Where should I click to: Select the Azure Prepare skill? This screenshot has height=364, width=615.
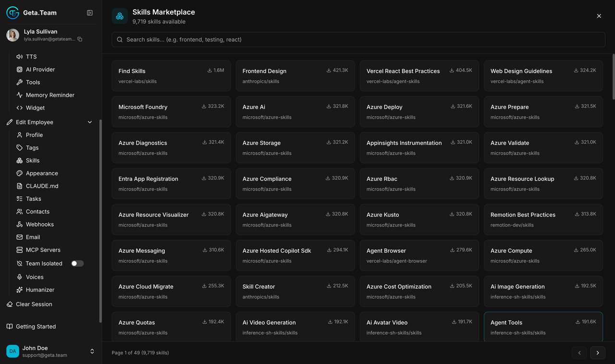click(543, 112)
